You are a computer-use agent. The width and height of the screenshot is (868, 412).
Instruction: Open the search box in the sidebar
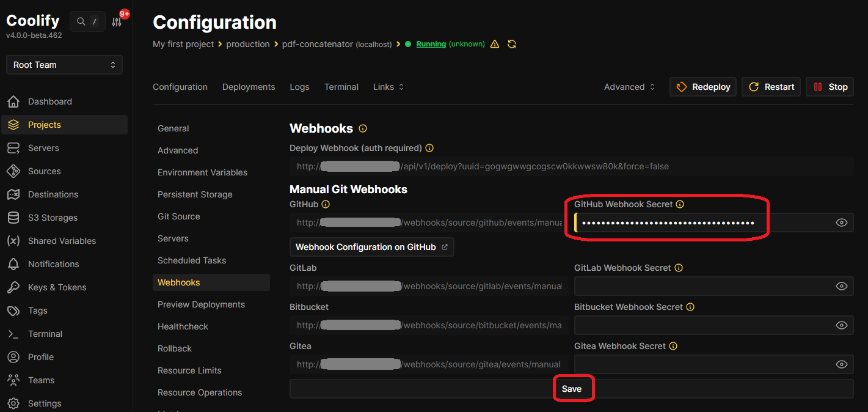87,21
